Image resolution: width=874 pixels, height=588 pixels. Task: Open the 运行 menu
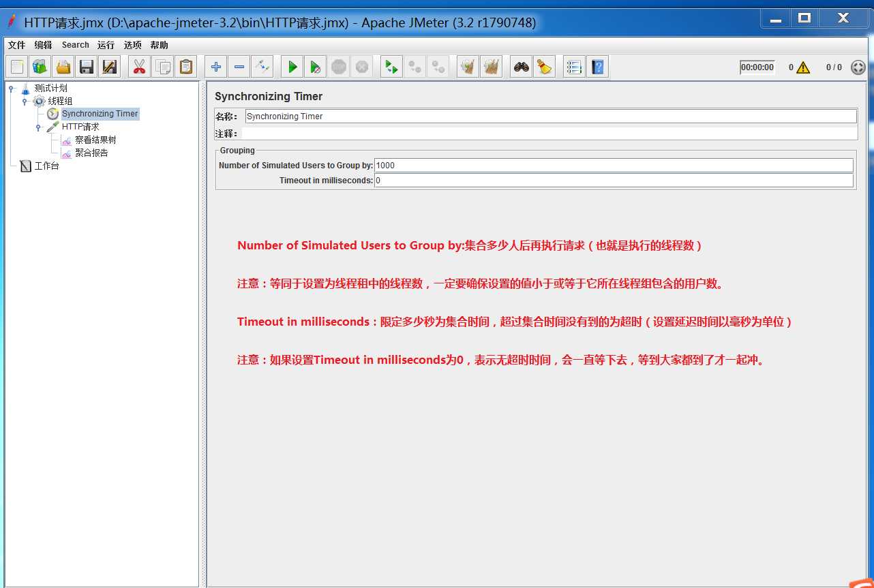[x=106, y=45]
